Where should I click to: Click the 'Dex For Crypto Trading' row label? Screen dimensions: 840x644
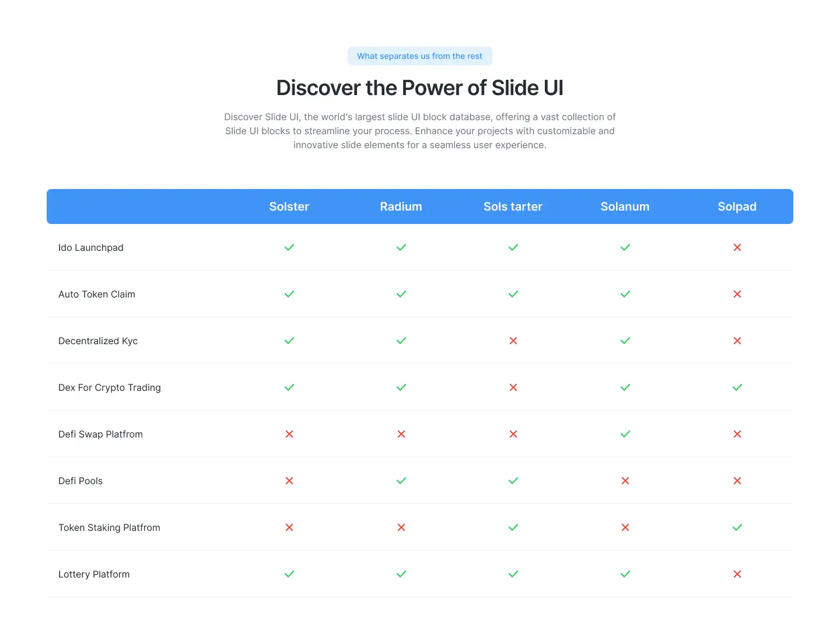click(110, 387)
